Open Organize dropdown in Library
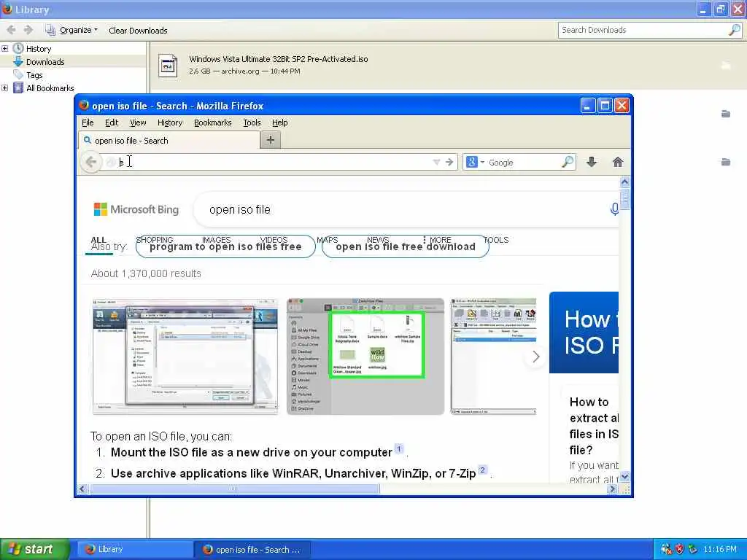Screen dimensions: 747x560 [72, 30]
